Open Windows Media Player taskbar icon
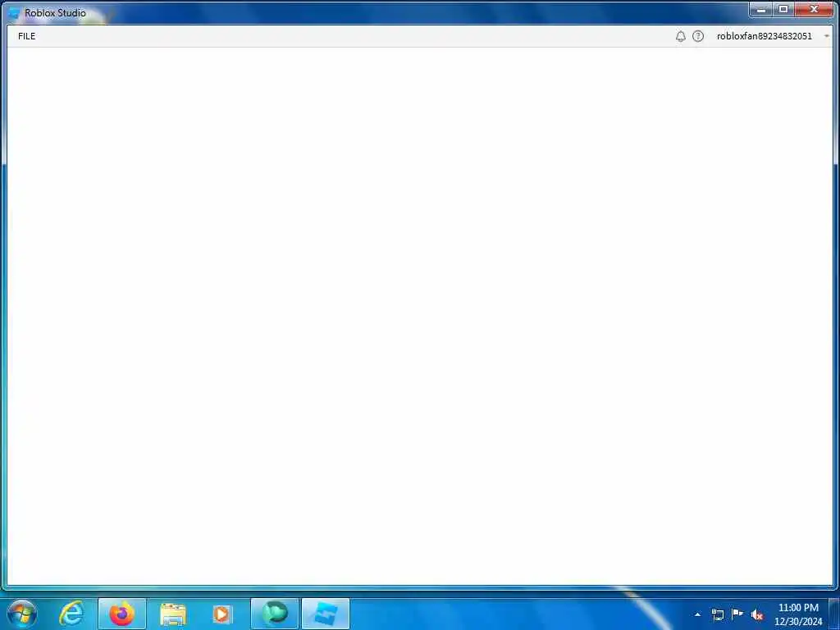Viewport: 840px width, 630px height. (221, 614)
